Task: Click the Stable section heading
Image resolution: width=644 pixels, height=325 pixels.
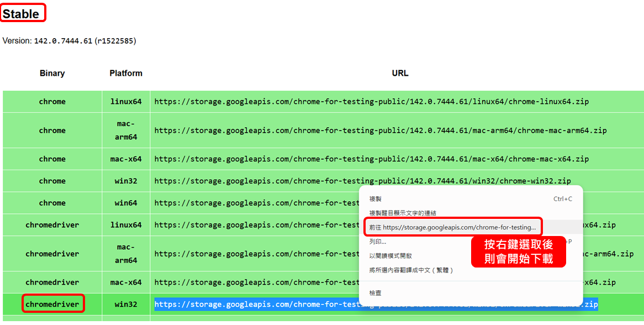Action: point(22,14)
